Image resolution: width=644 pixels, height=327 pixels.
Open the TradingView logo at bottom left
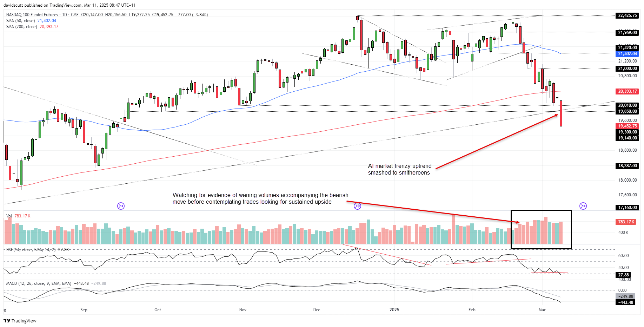[20, 321]
